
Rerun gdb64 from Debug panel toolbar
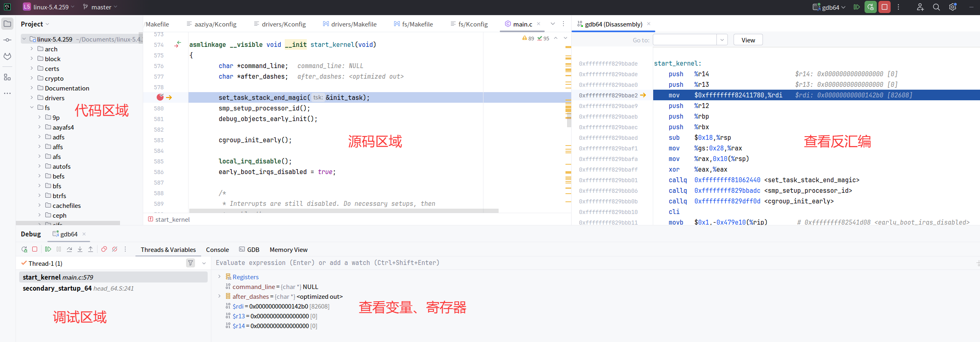24,249
